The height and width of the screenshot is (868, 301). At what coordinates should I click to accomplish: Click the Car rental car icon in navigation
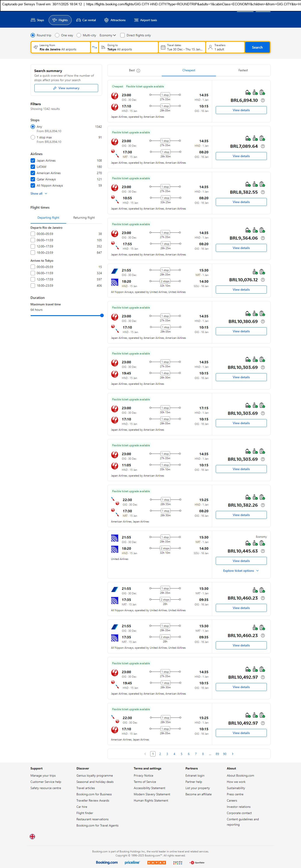tap(78, 20)
